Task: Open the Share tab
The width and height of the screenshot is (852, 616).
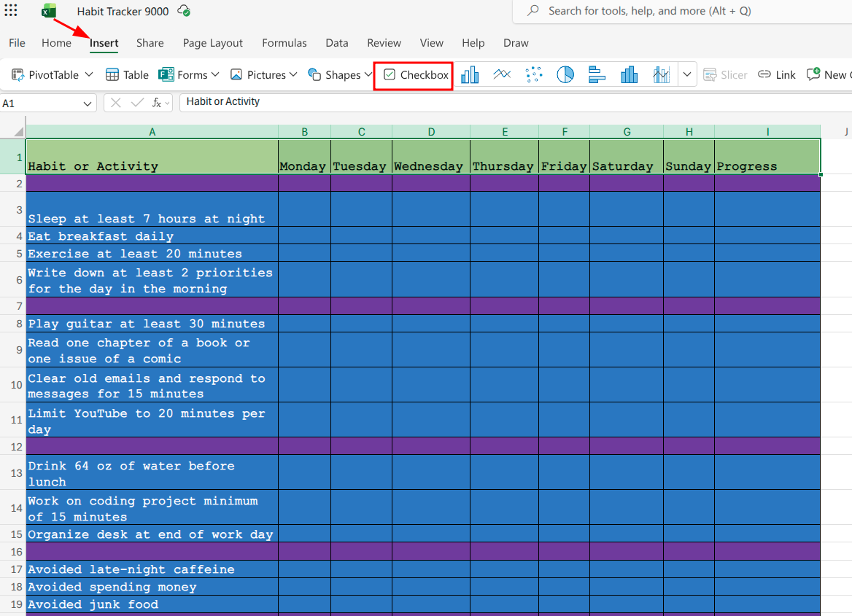Action: click(x=150, y=43)
